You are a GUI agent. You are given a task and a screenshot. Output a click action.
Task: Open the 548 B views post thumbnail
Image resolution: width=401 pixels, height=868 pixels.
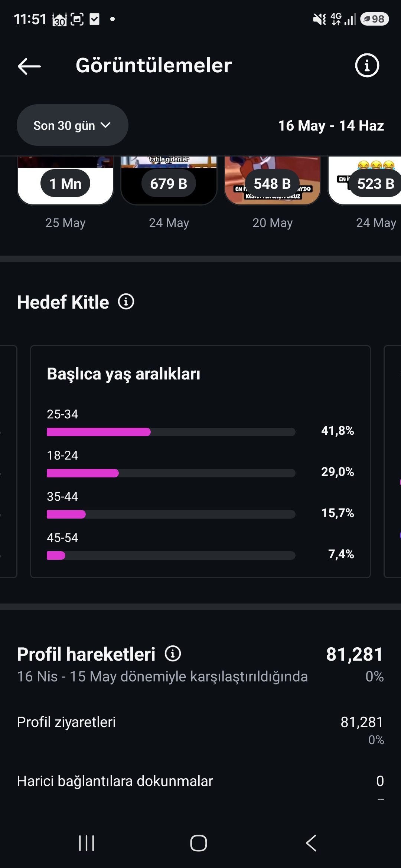pyautogui.click(x=273, y=181)
